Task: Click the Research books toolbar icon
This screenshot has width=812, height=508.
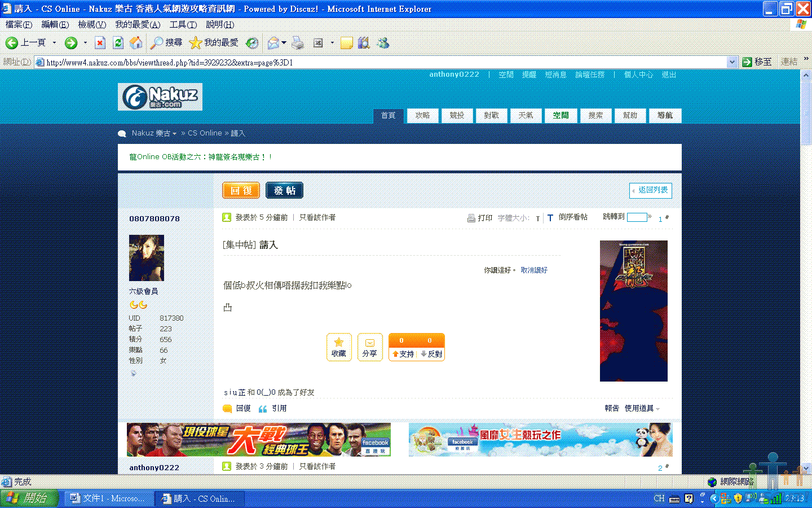Action: point(364,43)
